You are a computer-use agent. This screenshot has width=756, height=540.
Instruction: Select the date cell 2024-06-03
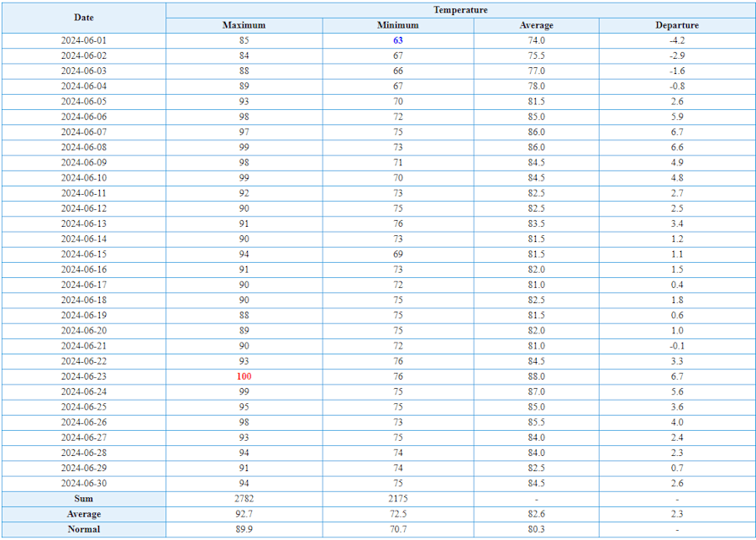(84, 71)
